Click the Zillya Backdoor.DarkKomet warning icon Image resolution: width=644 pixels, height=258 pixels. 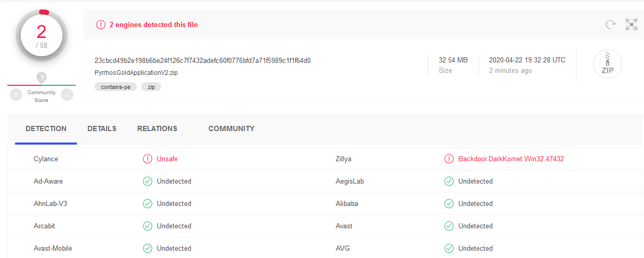pyautogui.click(x=449, y=159)
